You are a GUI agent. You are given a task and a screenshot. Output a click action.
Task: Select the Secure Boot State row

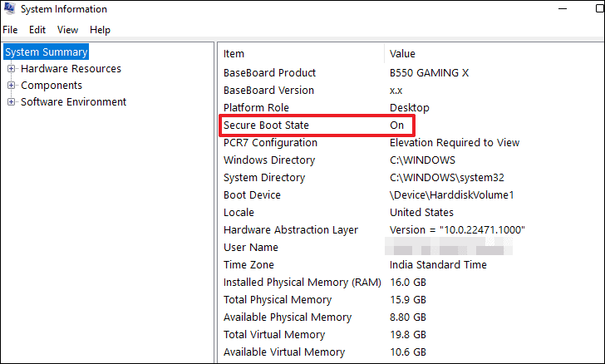266,125
